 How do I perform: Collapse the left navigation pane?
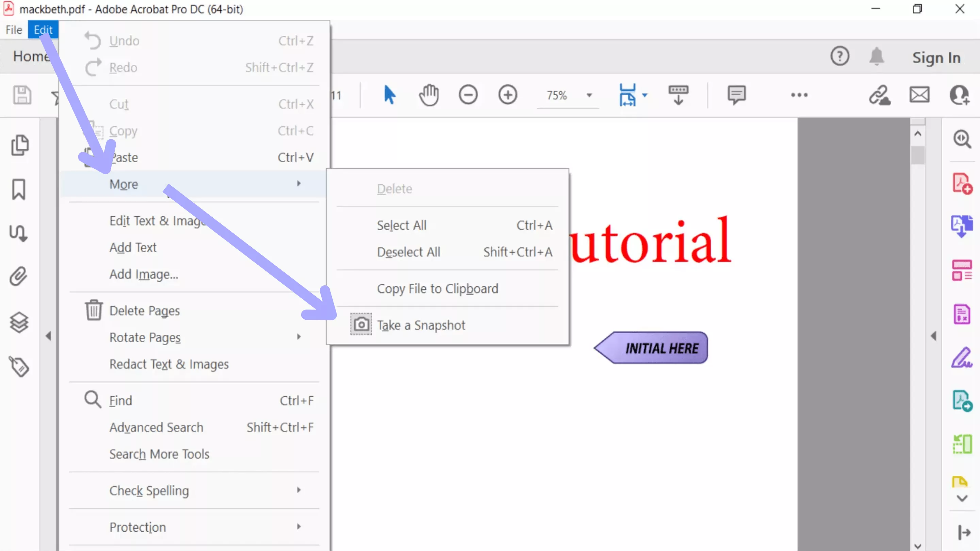pos(49,336)
